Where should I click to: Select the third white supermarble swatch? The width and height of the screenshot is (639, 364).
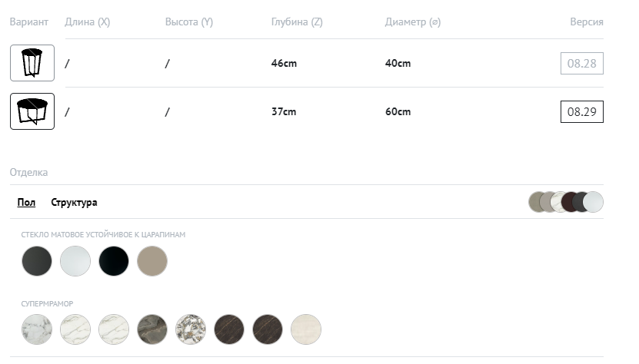[x=114, y=329]
